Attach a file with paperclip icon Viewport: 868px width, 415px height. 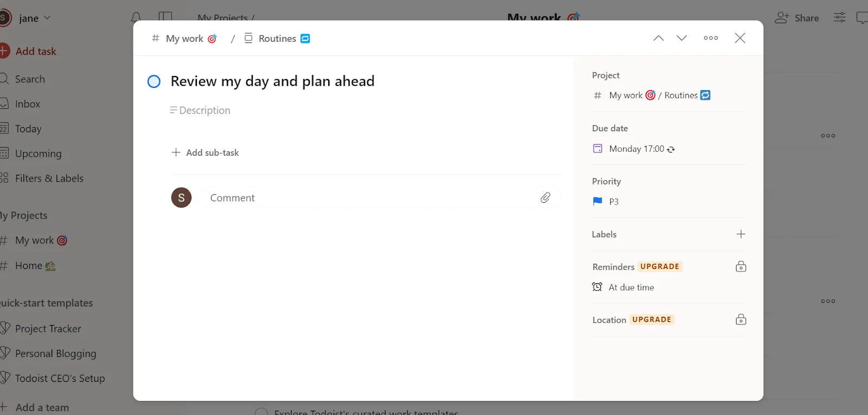545,198
